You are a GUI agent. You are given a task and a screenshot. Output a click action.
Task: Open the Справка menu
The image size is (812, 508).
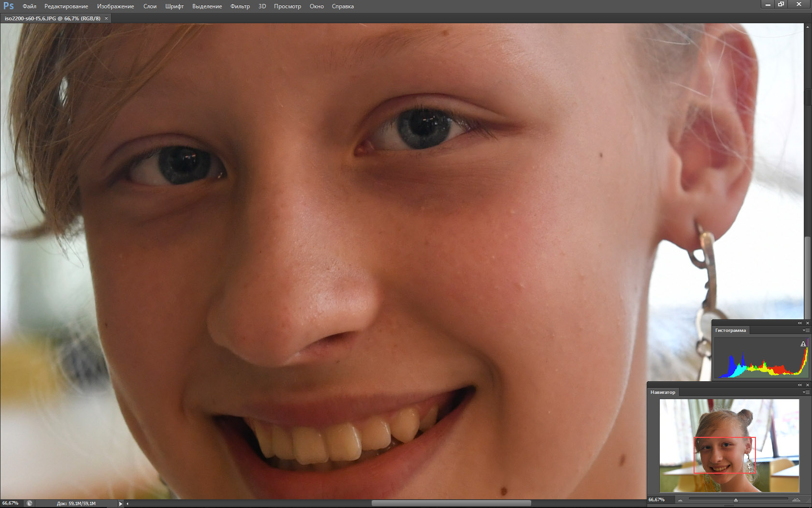(343, 6)
